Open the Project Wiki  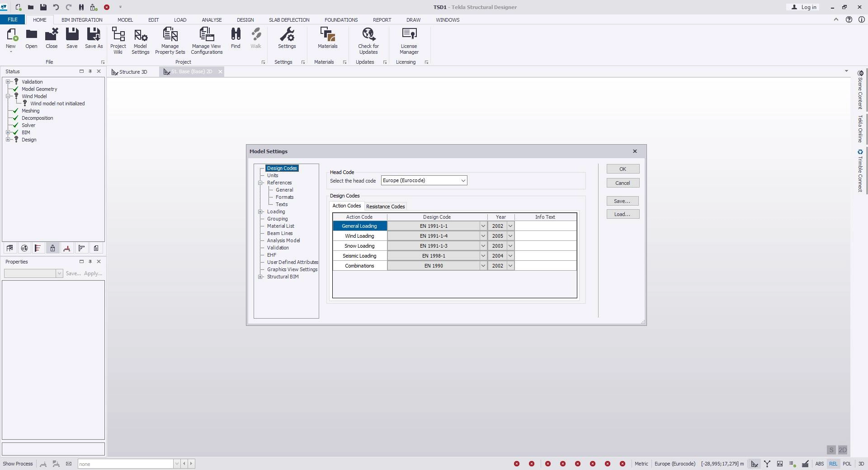pos(118,41)
